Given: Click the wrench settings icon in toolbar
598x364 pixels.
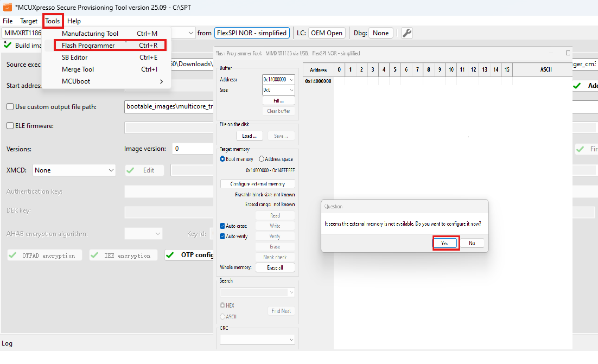Looking at the screenshot, I should [406, 33].
